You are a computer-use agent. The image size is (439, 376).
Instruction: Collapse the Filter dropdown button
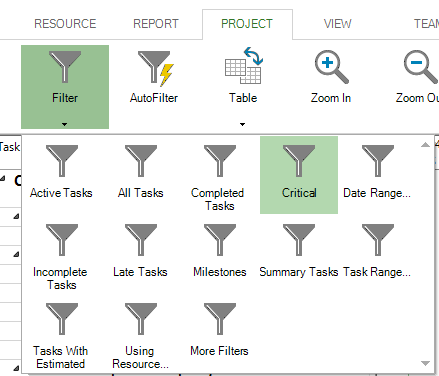pyautogui.click(x=65, y=87)
